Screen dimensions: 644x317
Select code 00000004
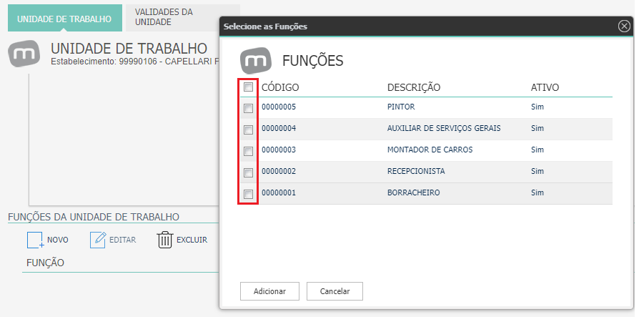[x=279, y=128]
